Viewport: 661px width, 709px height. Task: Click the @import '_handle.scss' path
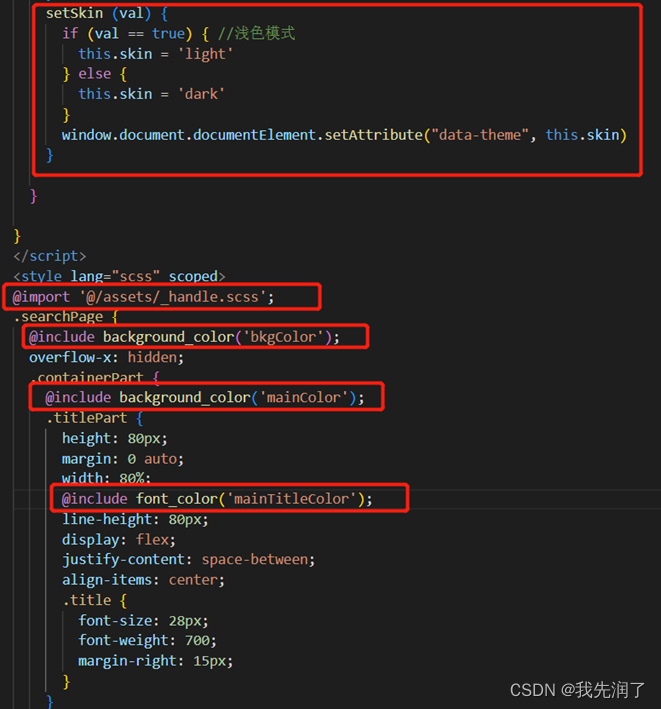pyautogui.click(x=184, y=297)
